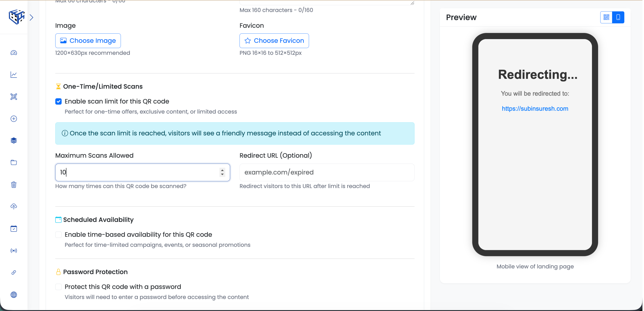The height and width of the screenshot is (311, 644).
Task: Click the Redirect URL optional input field
Action: click(327, 172)
